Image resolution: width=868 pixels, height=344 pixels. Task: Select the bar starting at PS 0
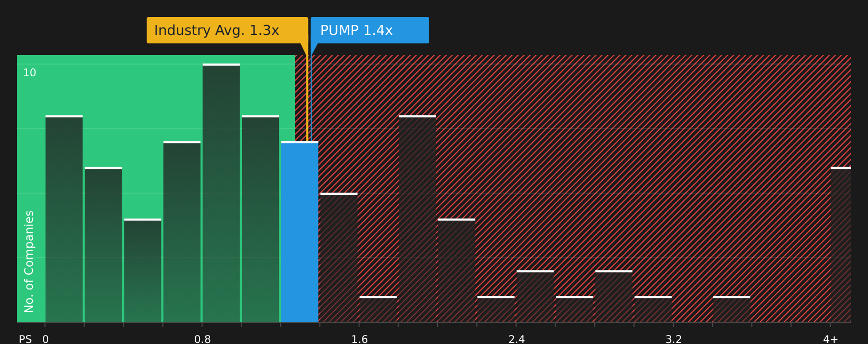coord(64,219)
